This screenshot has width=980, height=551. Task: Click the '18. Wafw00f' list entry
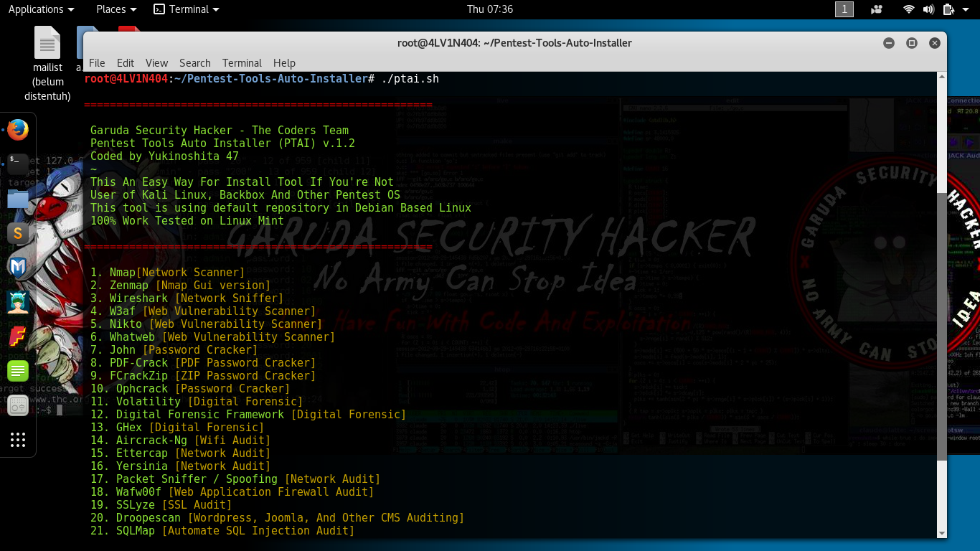tap(232, 492)
